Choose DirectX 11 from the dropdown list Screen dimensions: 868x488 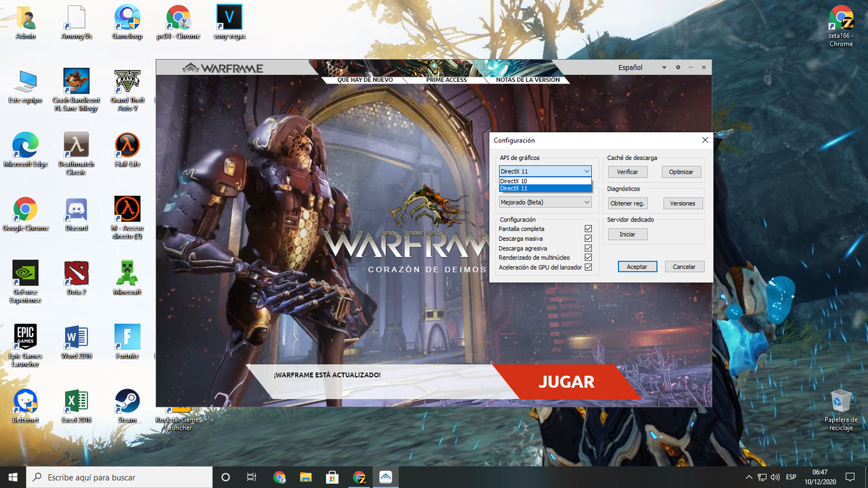click(545, 188)
